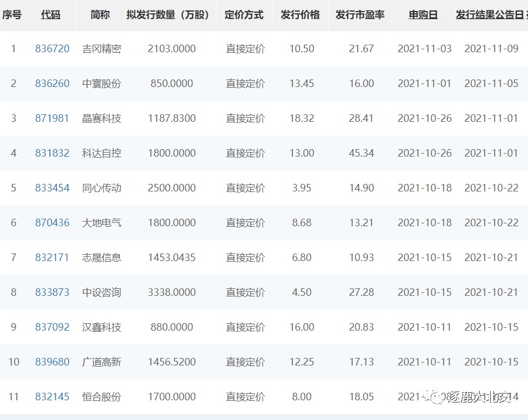This screenshot has width=528, height=420.
Task: Select company name 同心传动
Action: [102, 188]
